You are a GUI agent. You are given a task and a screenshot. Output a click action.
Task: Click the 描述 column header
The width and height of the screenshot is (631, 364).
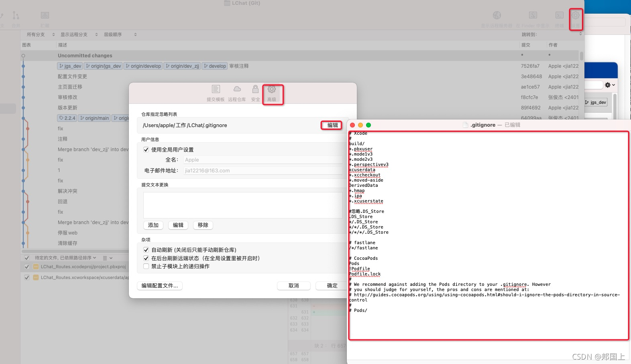[63, 45]
